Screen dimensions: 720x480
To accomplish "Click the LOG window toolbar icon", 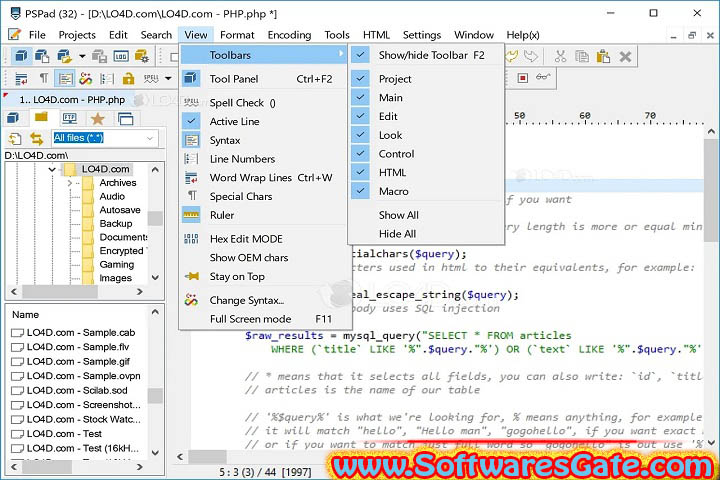I will [x=121, y=56].
